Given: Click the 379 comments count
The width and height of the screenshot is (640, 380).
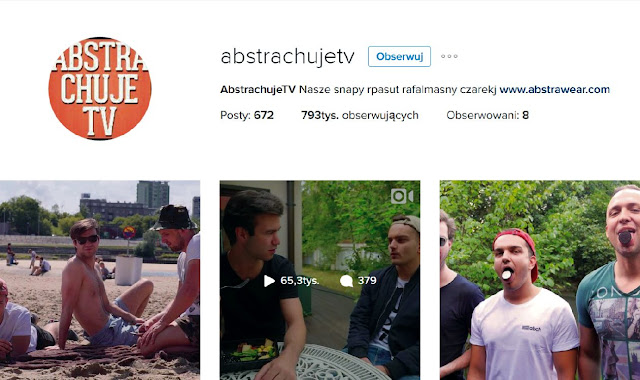Looking at the screenshot, I should click(367, 280).
